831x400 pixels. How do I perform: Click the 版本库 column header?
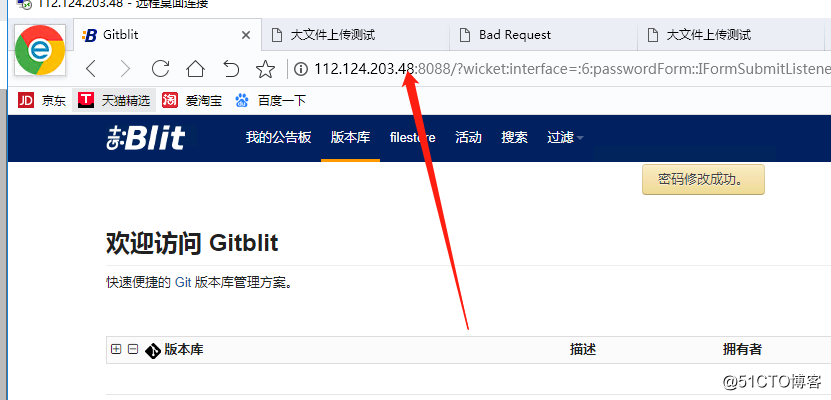[183, 349]
